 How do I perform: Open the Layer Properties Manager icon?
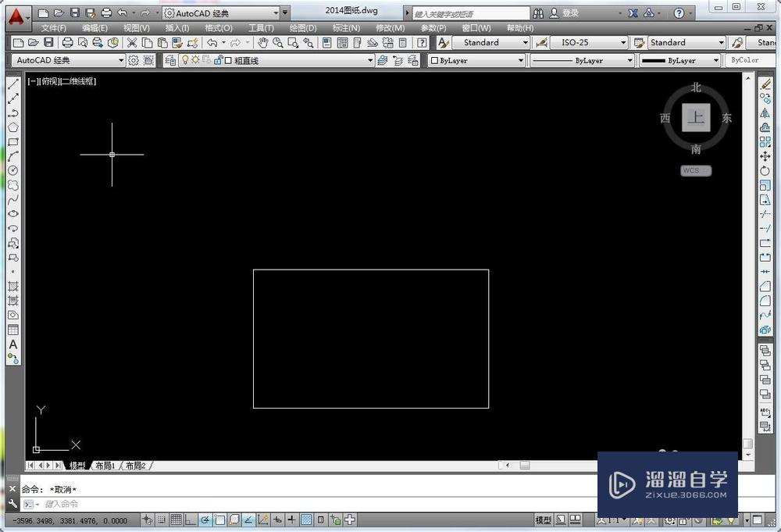point(170,61)
